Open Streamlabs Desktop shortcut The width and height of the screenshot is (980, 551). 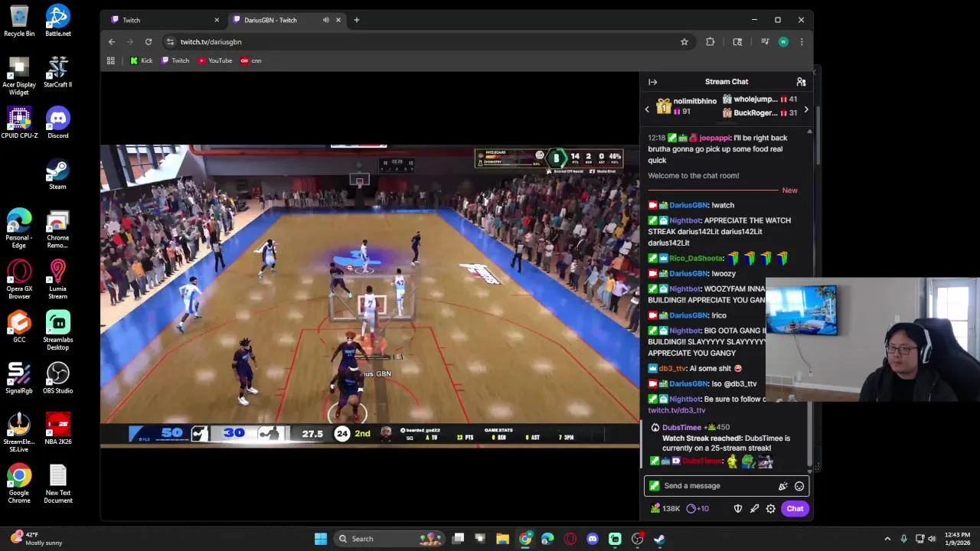57,331
